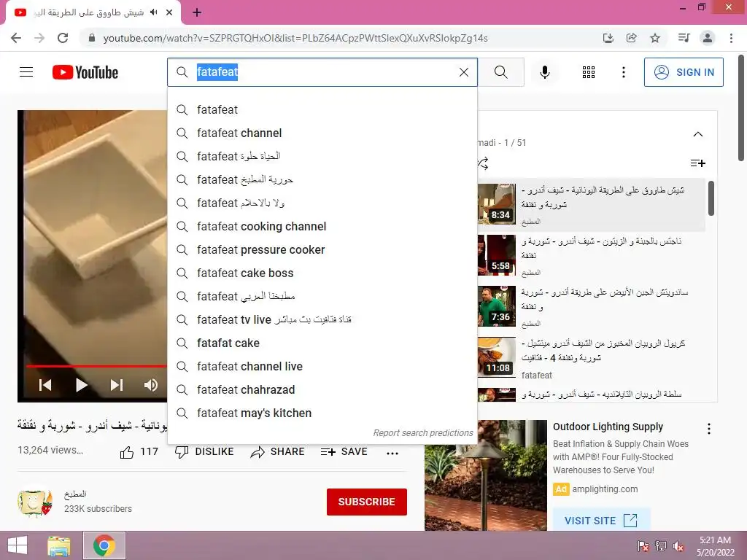Go to the YouTube home logo
747x560 pixels.
tap(85, 72)
